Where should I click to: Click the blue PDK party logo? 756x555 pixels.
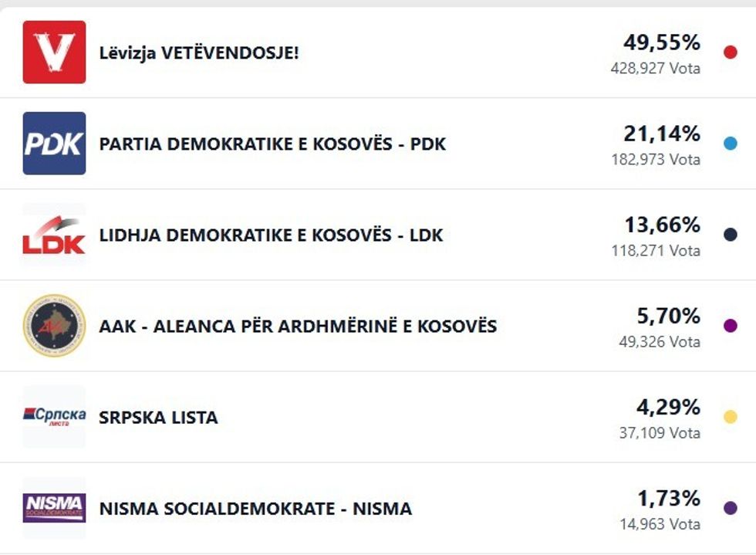coord(54,144)
